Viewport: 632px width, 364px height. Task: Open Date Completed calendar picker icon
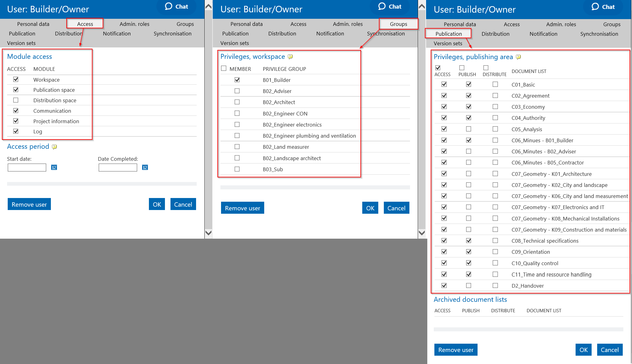point(145,167)
